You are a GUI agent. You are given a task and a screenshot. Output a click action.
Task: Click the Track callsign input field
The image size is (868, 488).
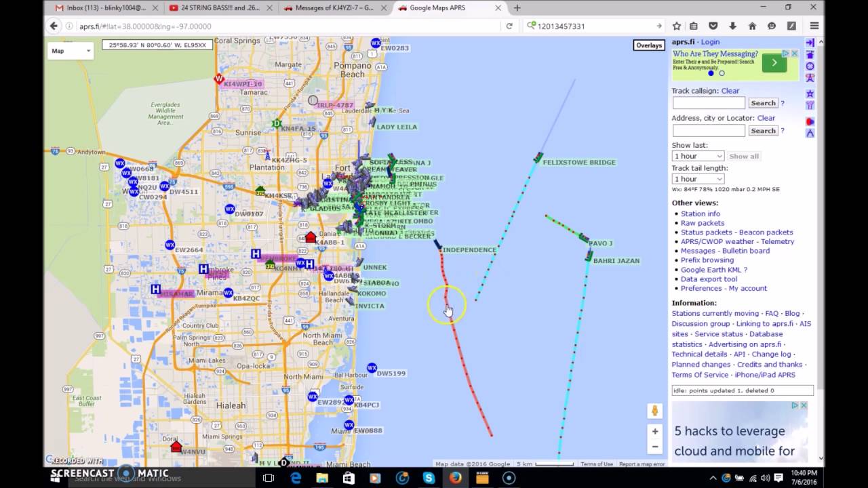(709, 103)
